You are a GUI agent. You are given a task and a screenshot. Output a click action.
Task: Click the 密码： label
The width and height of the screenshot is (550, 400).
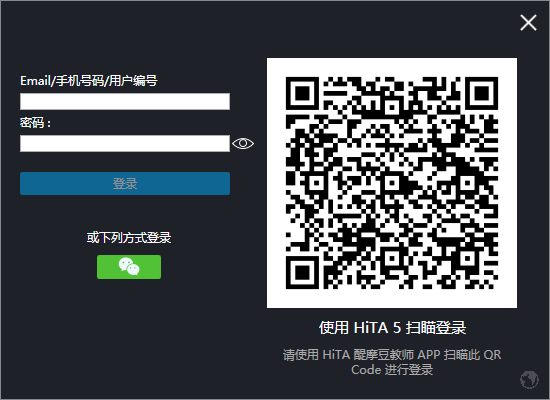tap(35, 123)
